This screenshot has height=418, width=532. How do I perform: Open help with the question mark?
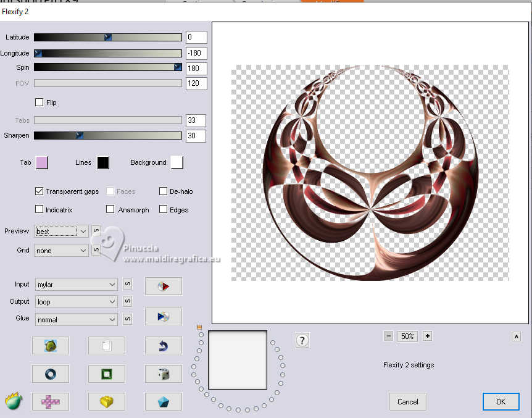point(302,340)
